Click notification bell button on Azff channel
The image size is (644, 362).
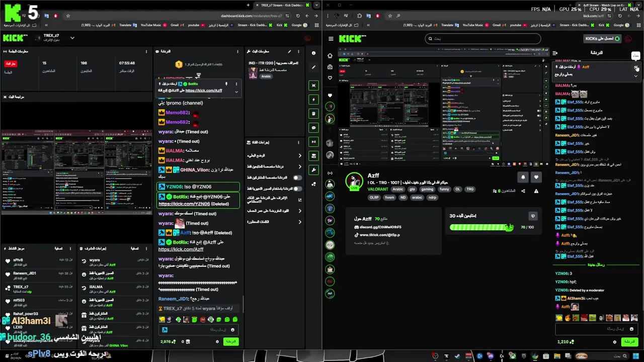tap(523, 177)
